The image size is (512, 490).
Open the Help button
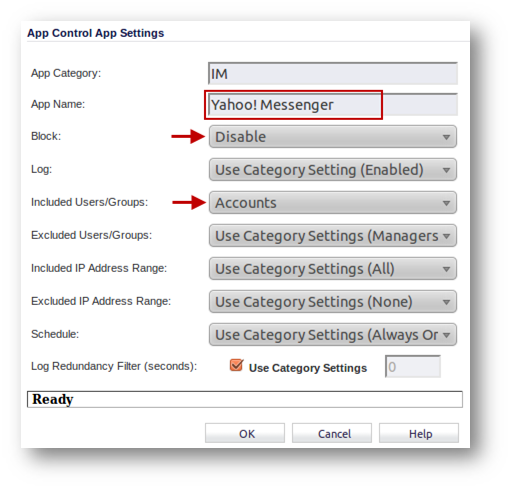(419, 433)
